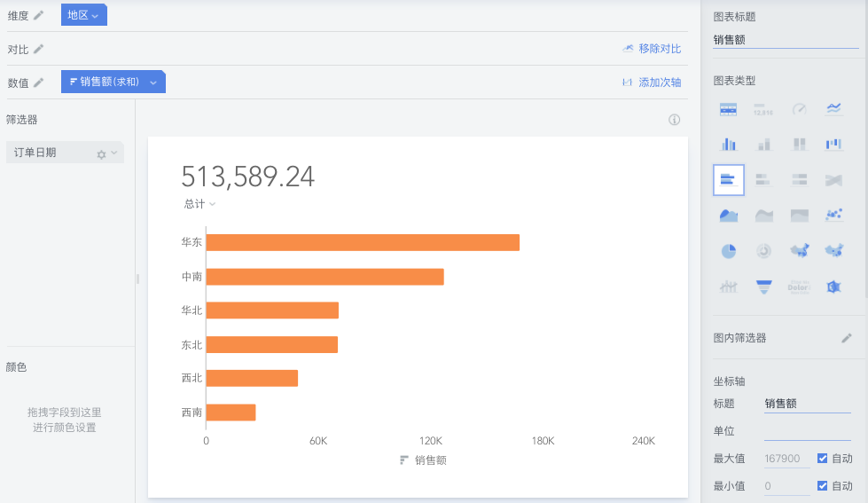Viewport: 868px width, 503px height.
Task: Open the chart info icon
Action: pyautogui.click(x=674, y=120)
